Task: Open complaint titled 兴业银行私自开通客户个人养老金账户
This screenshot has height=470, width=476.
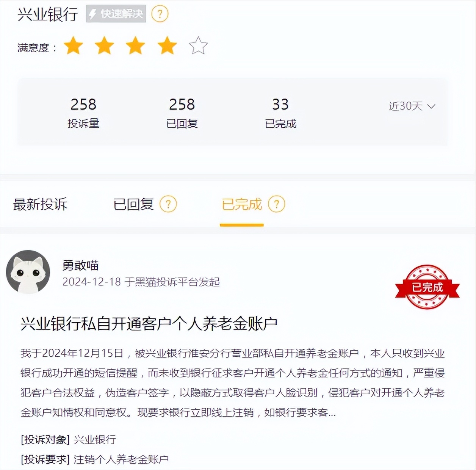Action: tap(149, 324)
